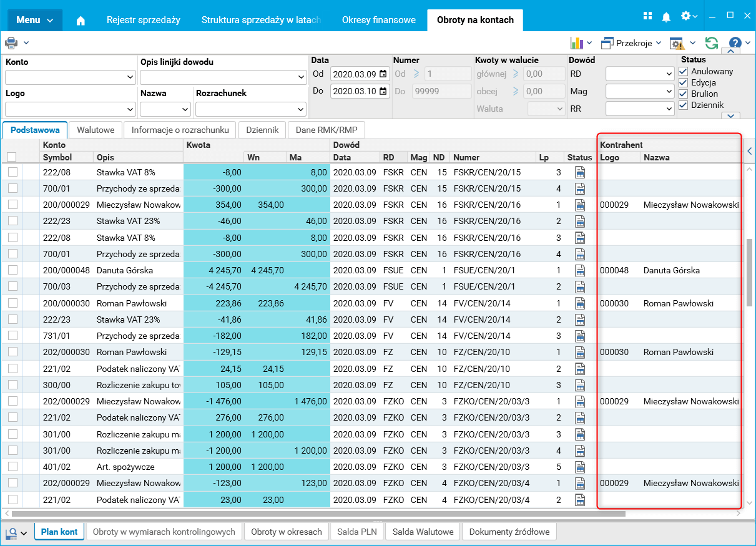Open the blue help question icon
The width and height of the screenshot is (756, 546).
735,43
